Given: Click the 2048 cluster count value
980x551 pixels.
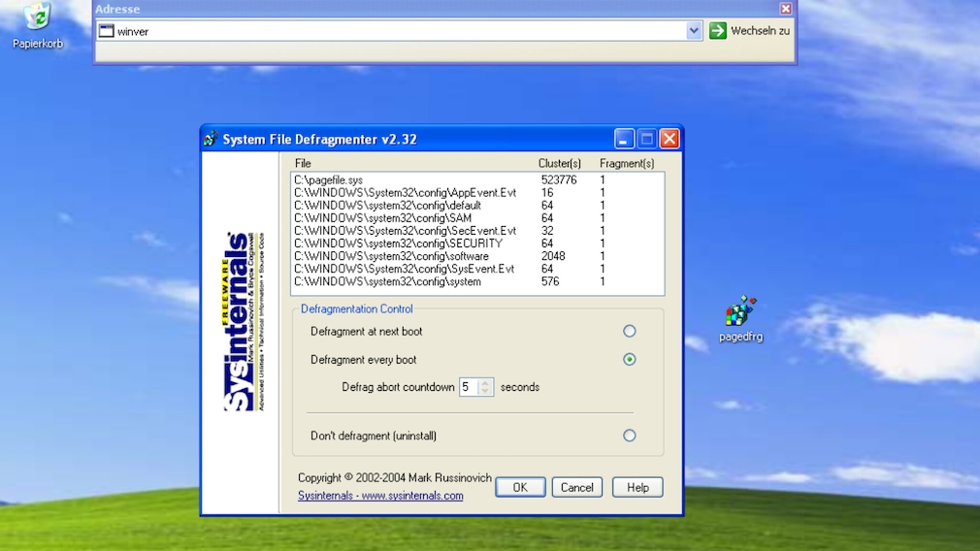Looking at the screenshot, I should tap(553, 256).
